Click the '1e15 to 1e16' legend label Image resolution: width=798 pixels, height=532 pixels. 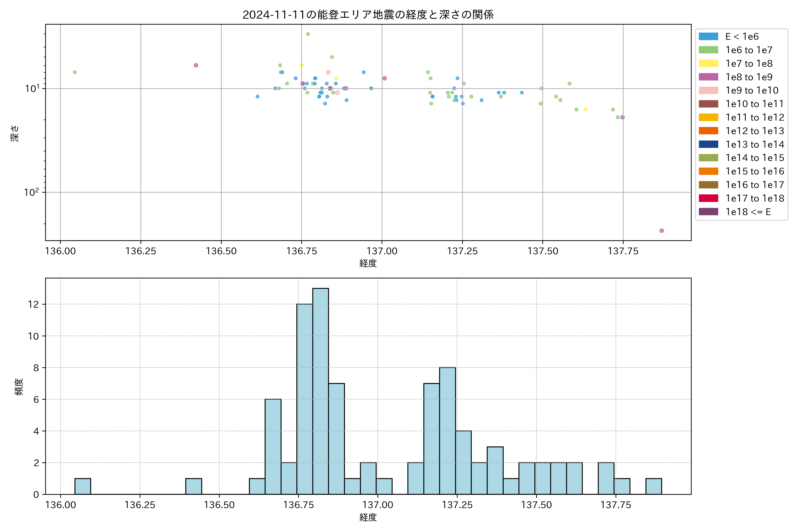tap(755, 171)
